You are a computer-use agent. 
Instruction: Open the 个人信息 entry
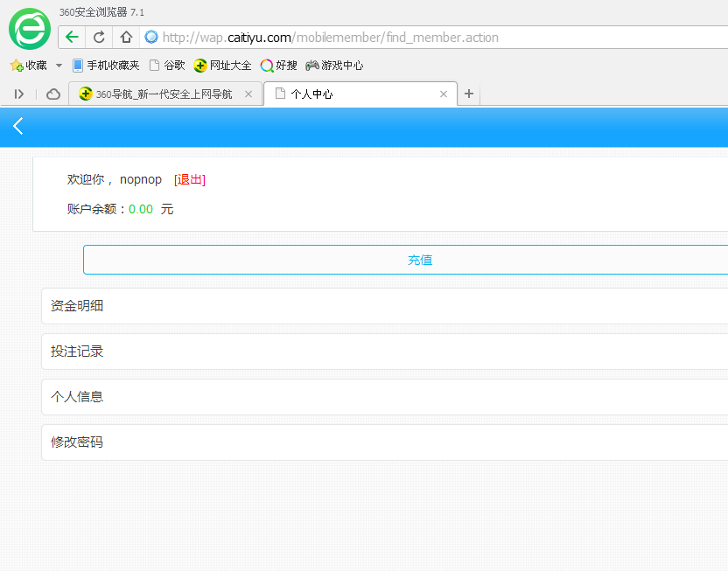point(385,397)
